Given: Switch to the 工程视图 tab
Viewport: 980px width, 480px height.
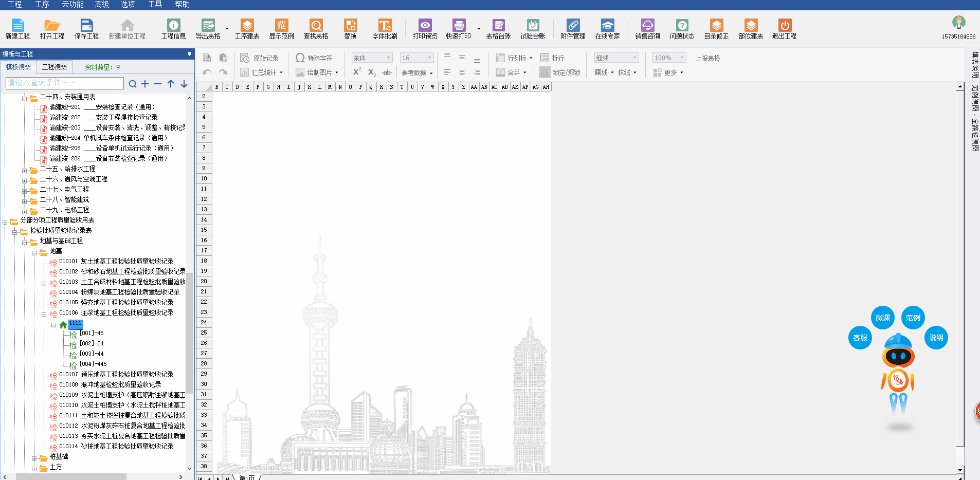Looking at the screenshot, I should tap(54, 67).
